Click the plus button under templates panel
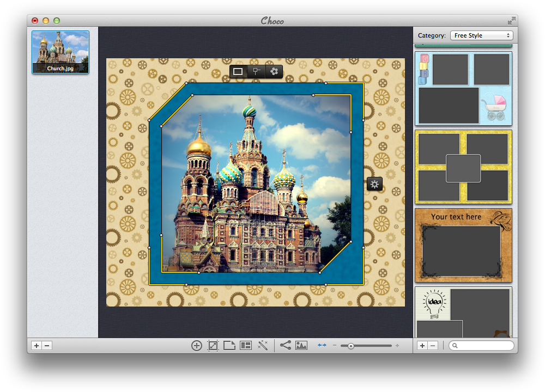The height and width of the screenshot is (392, 545). 422,345
